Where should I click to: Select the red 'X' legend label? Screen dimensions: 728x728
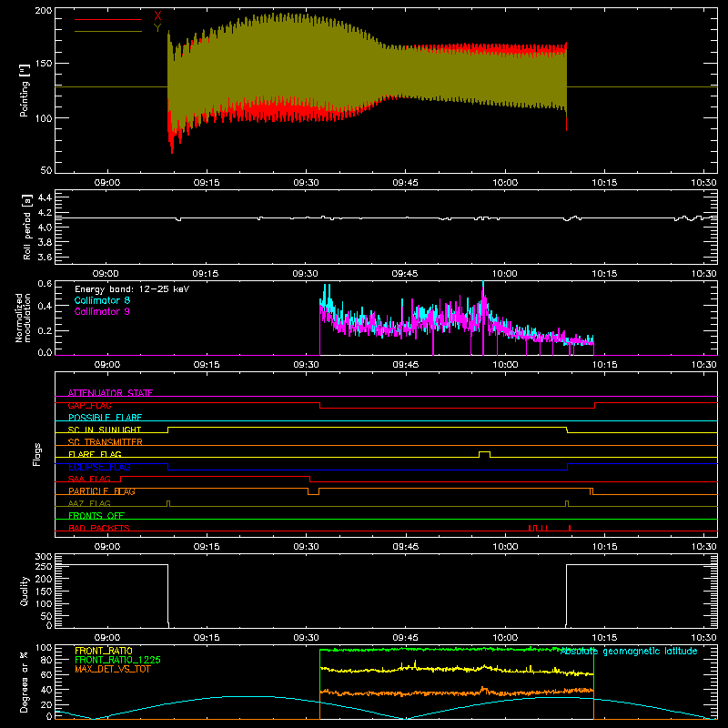pos(157,16)
